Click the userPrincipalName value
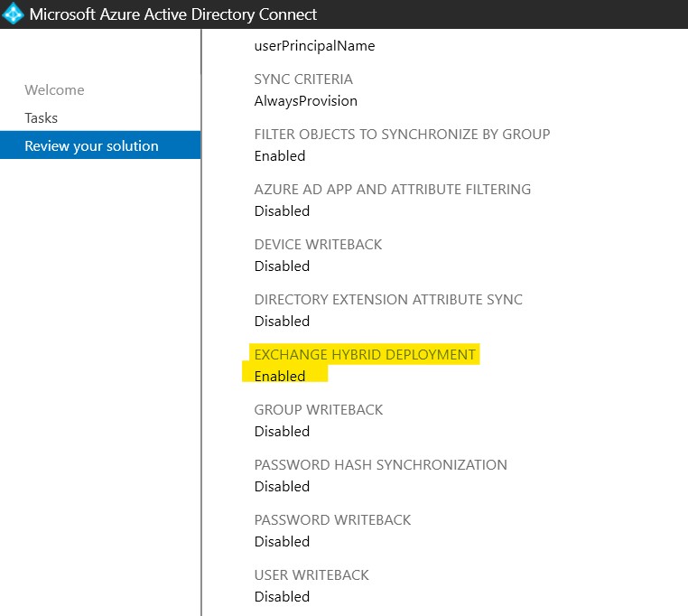This screenshot has width=688, height=616. pos(314,46)
